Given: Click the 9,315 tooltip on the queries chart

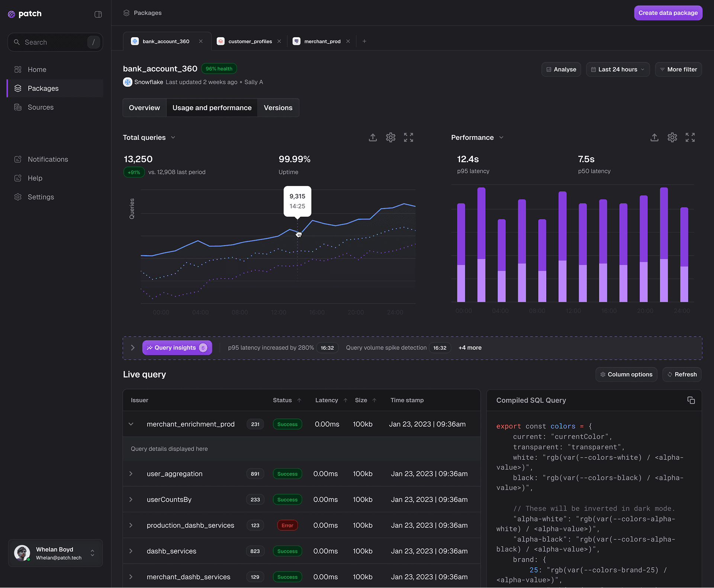Looking at the screenshot, I should pyautogui.click(x=297, y=201).
